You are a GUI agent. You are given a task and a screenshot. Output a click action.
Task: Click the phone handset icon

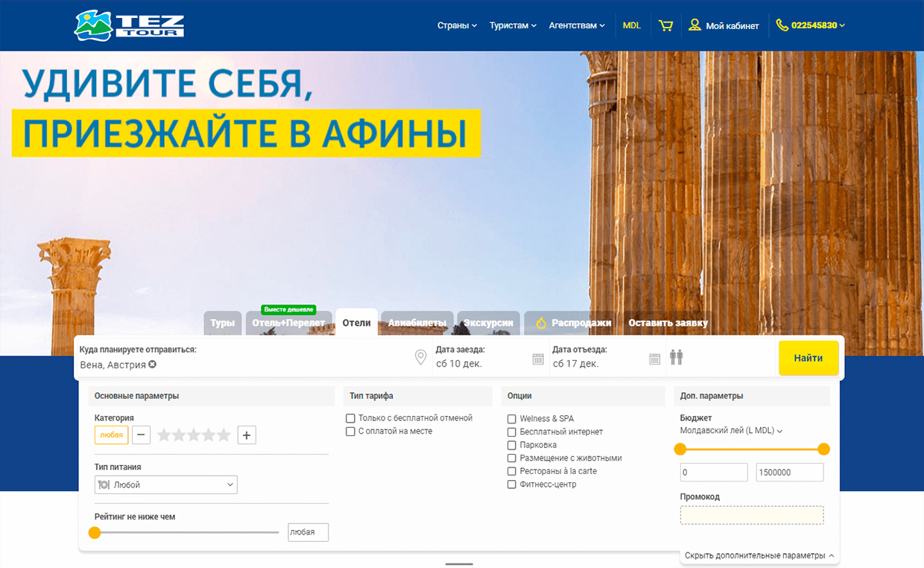click(x=782, y=25)
